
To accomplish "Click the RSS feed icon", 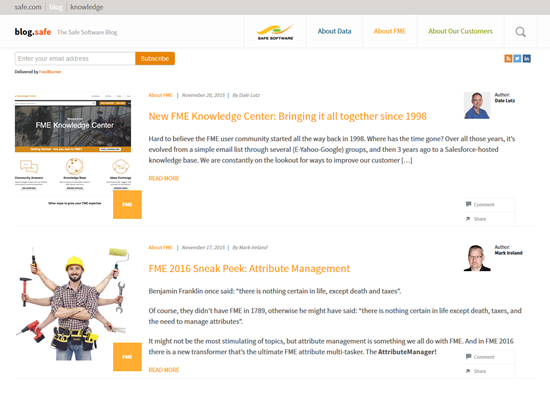I will (508, 59).
